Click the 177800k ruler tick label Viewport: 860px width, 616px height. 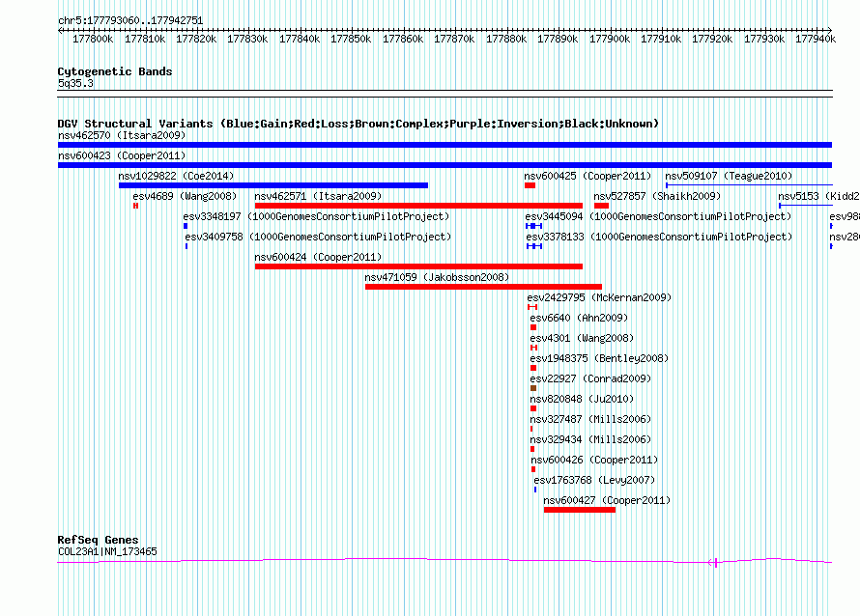coord(93,39)
